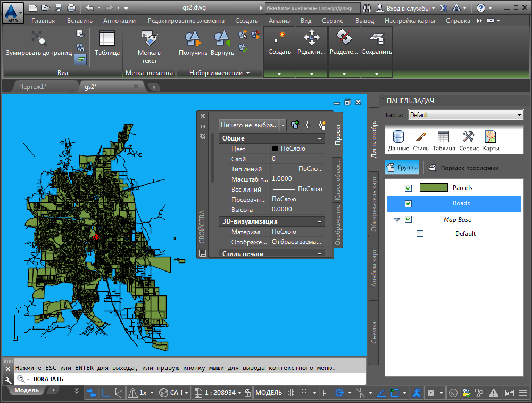Toggle the Roads layer checkbox
This screenshot has height=403, width=532.
408,203
